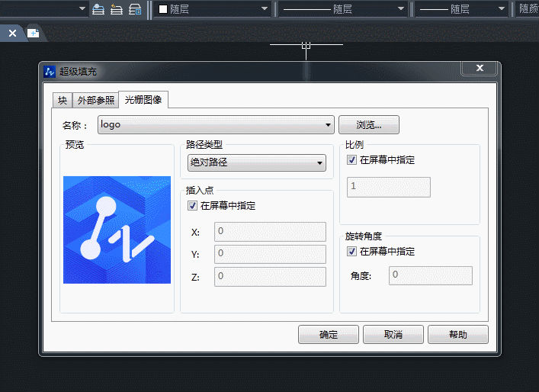Open the 随层 linetype dropdown in toolbar
This screenshot has width=539, height=392.
[x=343, y=9]
